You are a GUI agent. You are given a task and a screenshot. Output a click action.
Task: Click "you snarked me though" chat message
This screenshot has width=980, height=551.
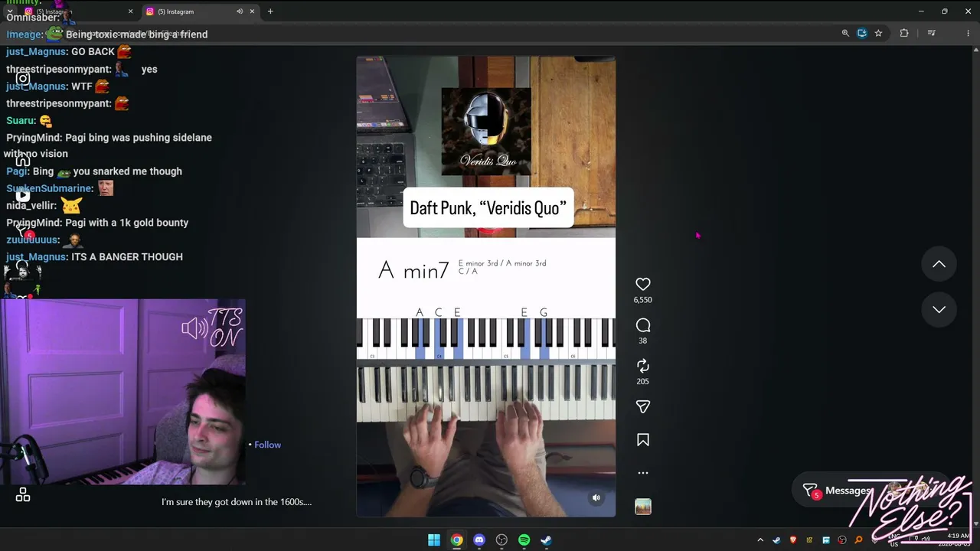click(x=128, y=171)
